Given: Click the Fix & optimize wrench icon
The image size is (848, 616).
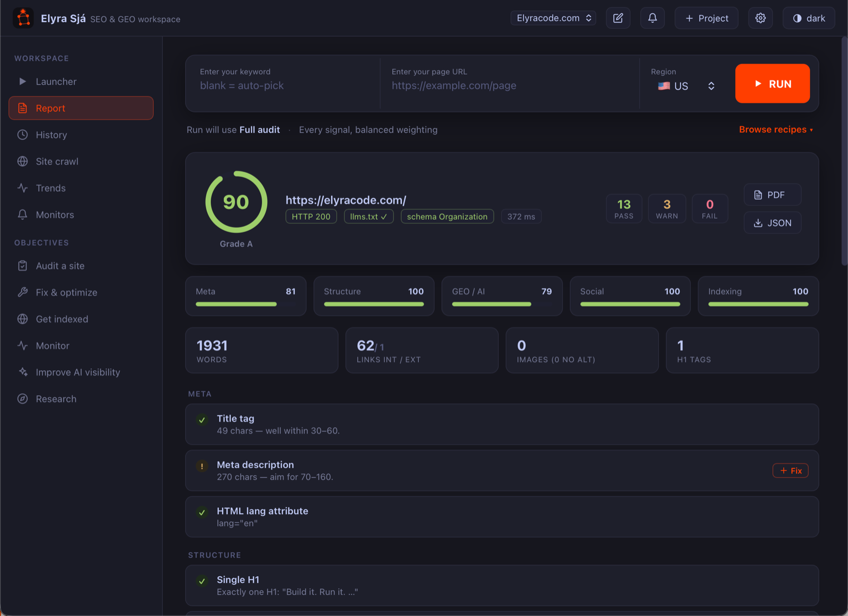Looking at the screenshot, I should coord(22,292).
